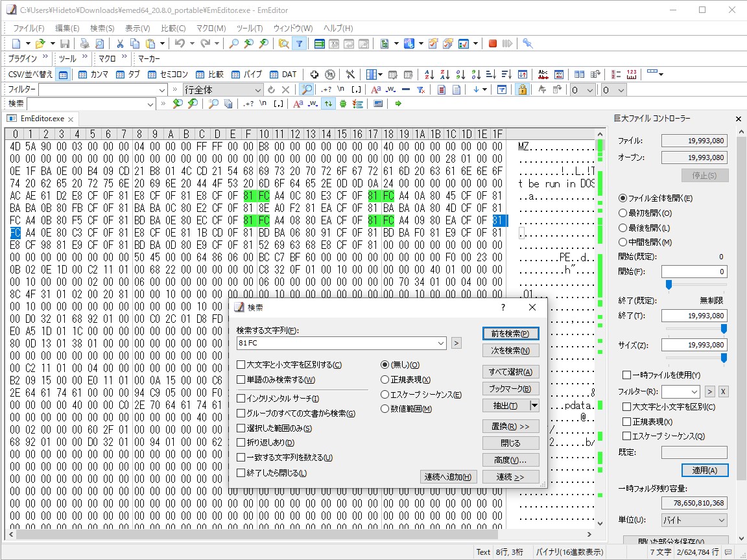747x560 pixels.
Task: Click the Print icon
Action: (x=84, y=44)
